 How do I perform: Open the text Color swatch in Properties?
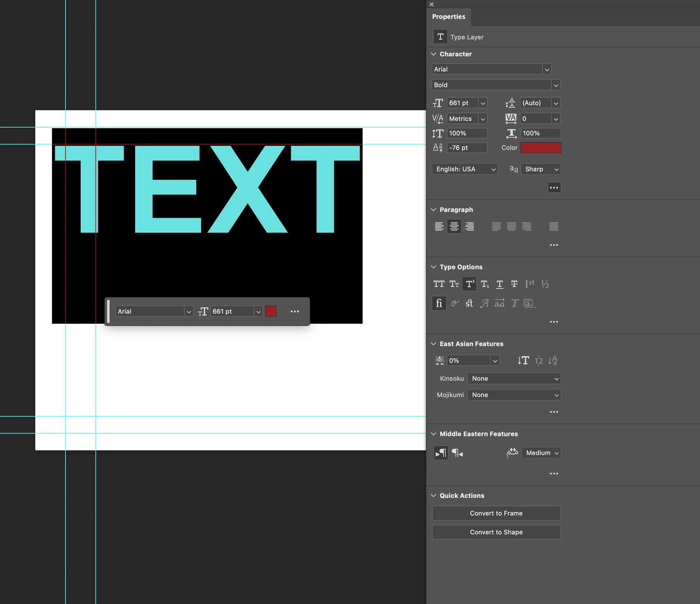[541, 148]
